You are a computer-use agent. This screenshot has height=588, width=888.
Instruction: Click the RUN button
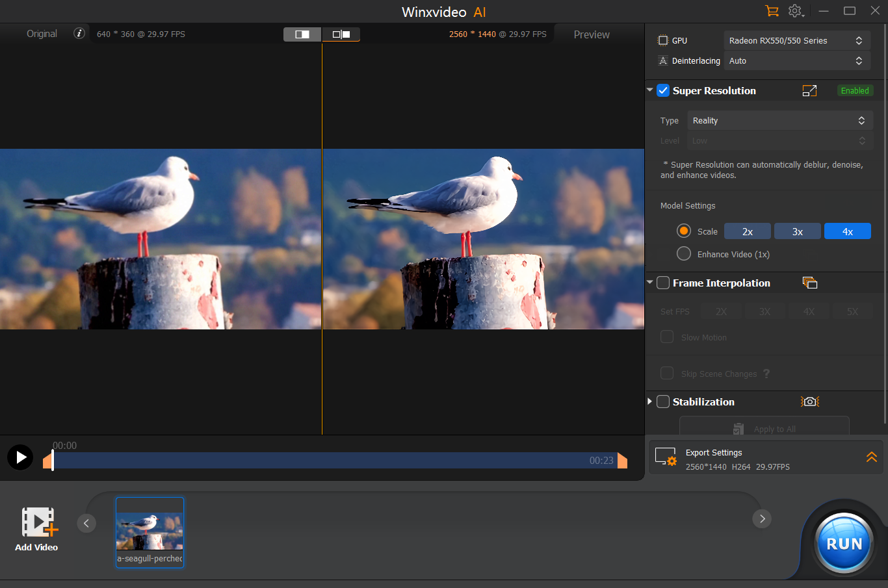(844, 544)
